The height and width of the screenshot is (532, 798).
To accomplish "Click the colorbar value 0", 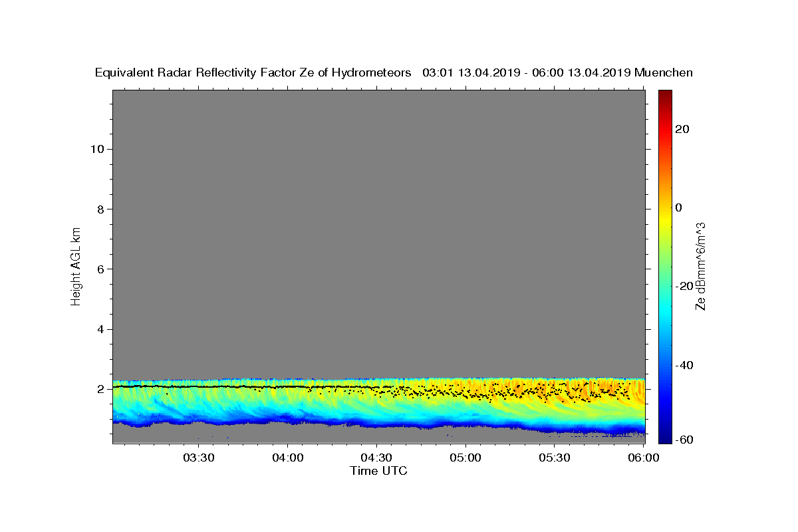I will coord(679,207).
